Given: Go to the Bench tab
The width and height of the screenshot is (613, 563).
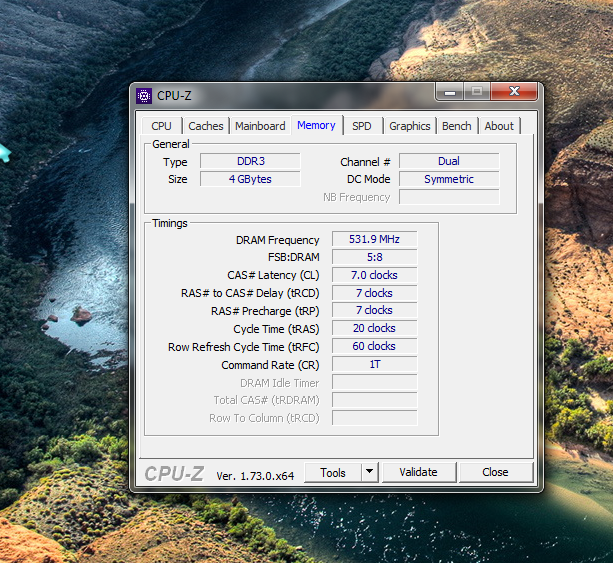Looking at the screenshot, I should (457, 126).
